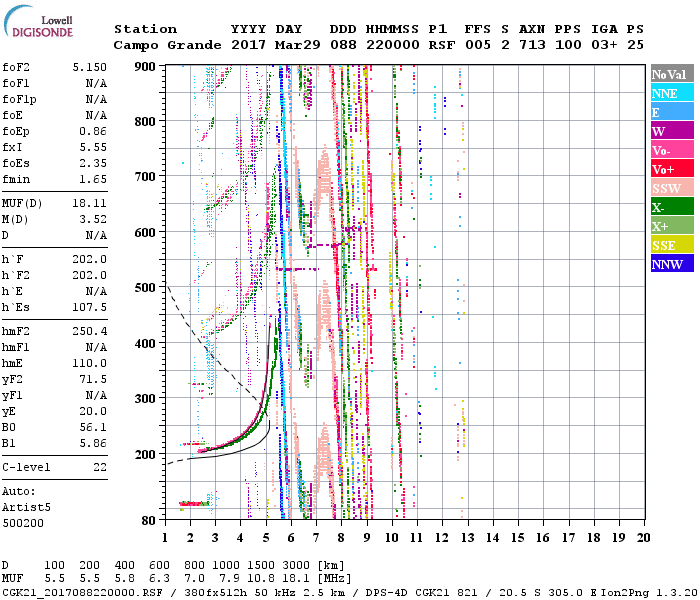Click the 20 MHz frequency axis label

tap(643, 538)
